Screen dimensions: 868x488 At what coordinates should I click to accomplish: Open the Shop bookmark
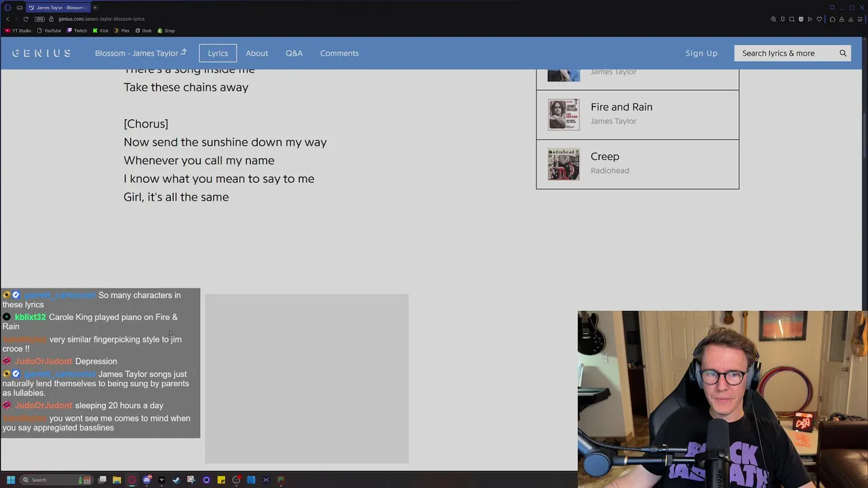click(166, 30)
